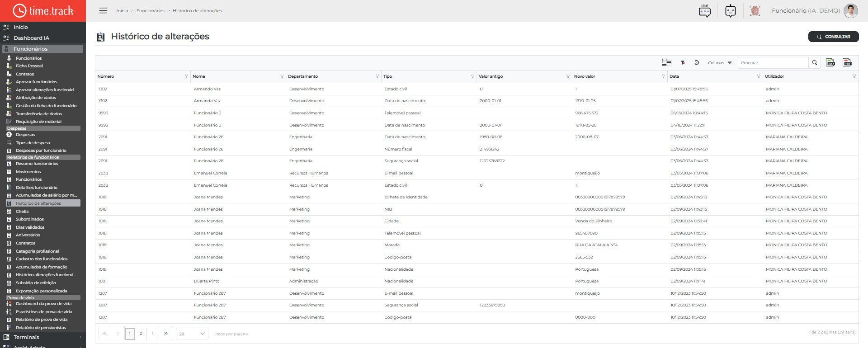Open the chat speech-bubble icon
868x348 pixels.
pyautogui.click(x=705, y=10)
